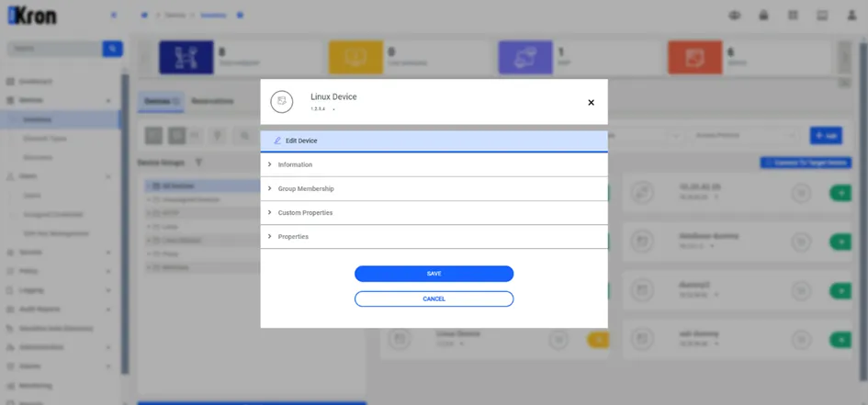
Task: Open the Access Protocol dropdown
Action: tap(745, 136)
